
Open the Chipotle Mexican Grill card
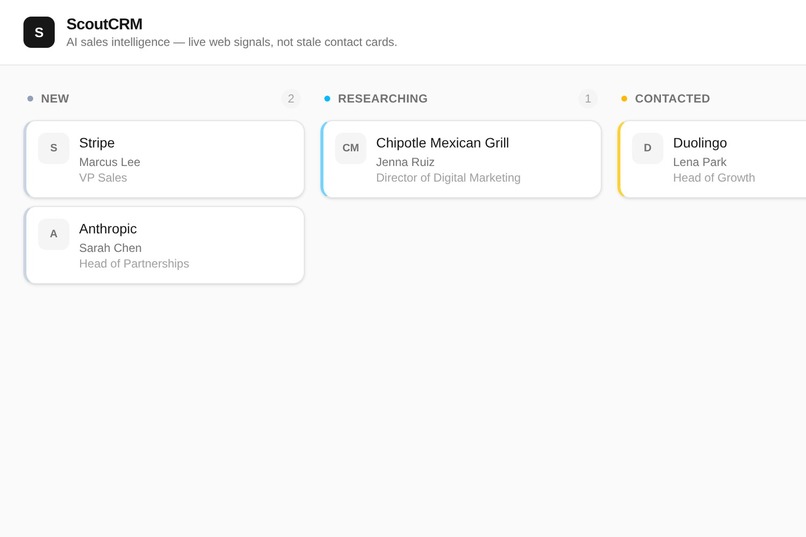(x=461, y=159)
